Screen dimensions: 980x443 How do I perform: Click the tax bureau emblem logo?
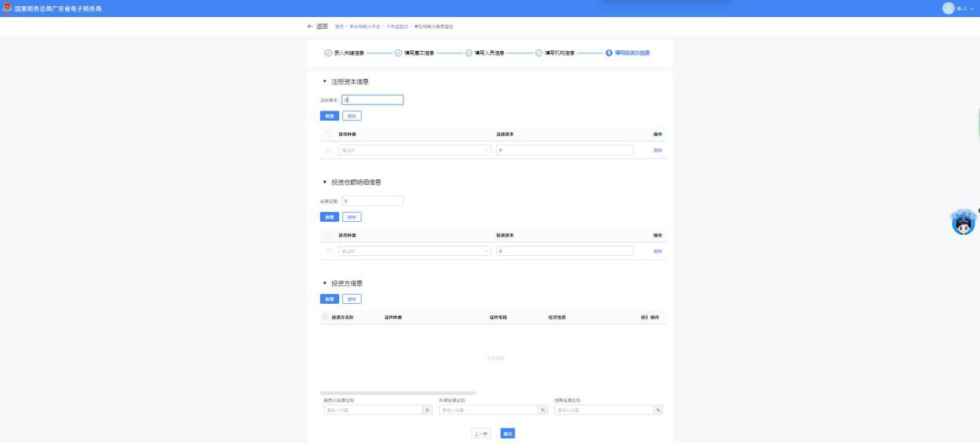coord(7,9)
